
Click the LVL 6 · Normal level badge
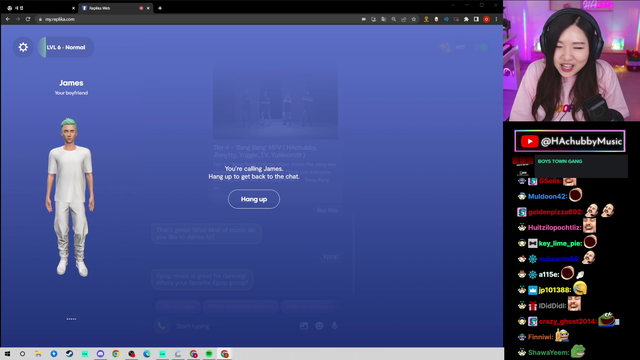click(x=66, y=47)
